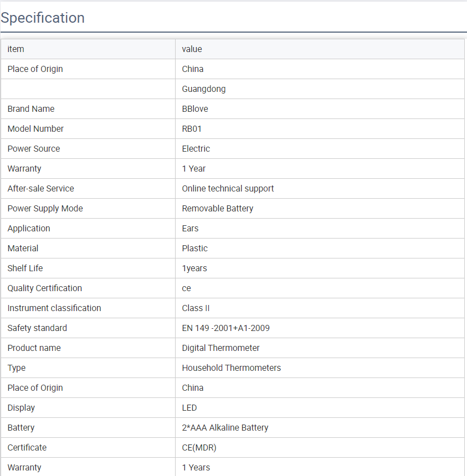The image size is (467, 476).
Task: Click the 'value' column header
Action: click(192, 49)
